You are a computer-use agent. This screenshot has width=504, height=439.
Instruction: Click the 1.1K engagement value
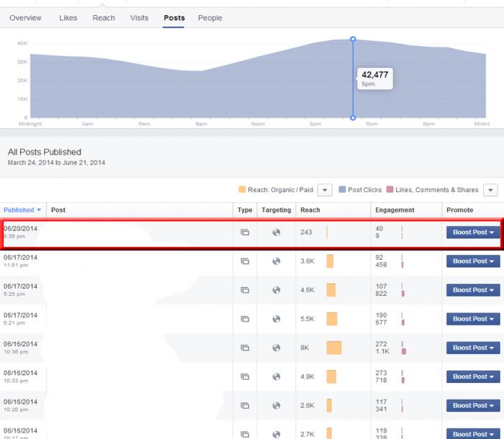tap(382, 351)
